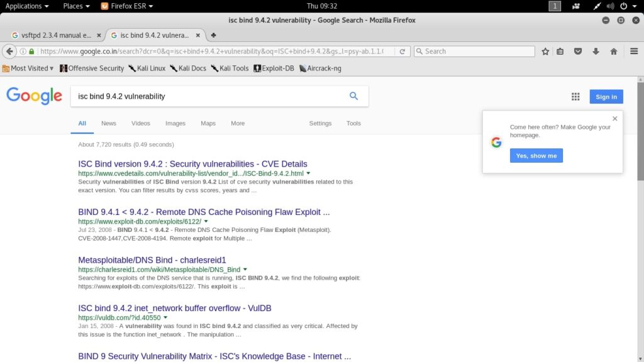
Task: Expand the More search categories
Action: (238, 123)
